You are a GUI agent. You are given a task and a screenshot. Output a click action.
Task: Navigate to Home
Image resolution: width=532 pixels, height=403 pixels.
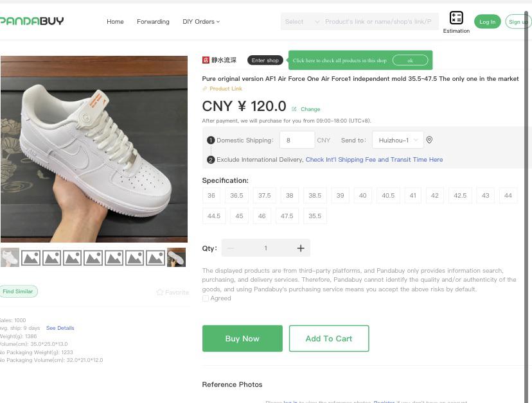[x=115, y=21]
